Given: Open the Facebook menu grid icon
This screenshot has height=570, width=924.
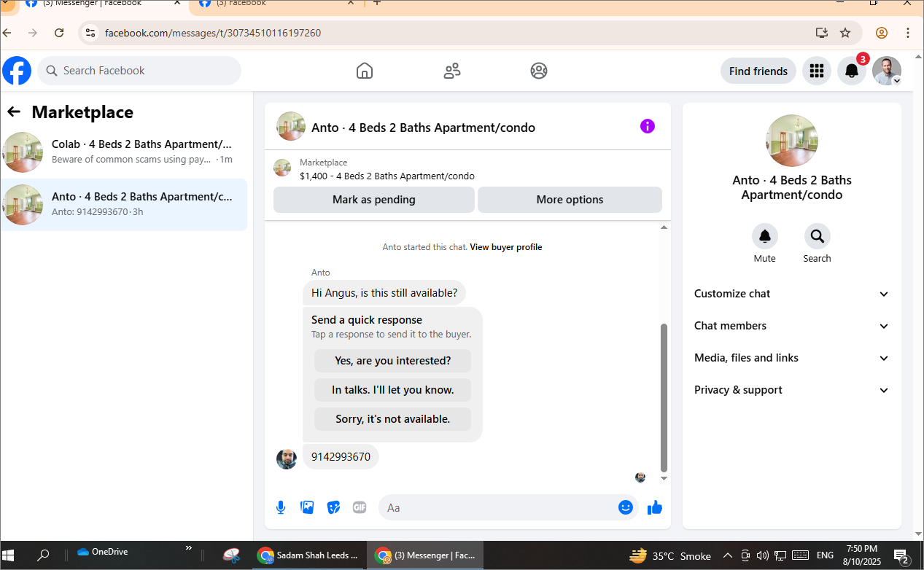Looking at the screenshot, I should (x=817, y=71).
